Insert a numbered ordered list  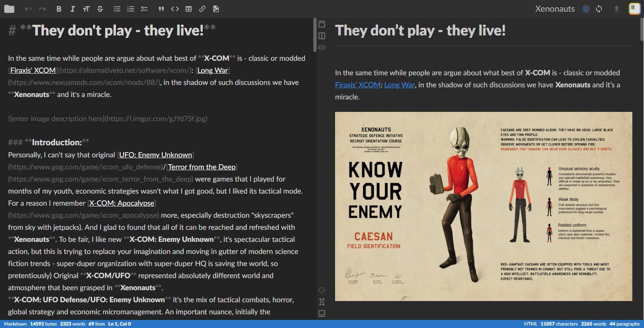(x=131, y=9)
